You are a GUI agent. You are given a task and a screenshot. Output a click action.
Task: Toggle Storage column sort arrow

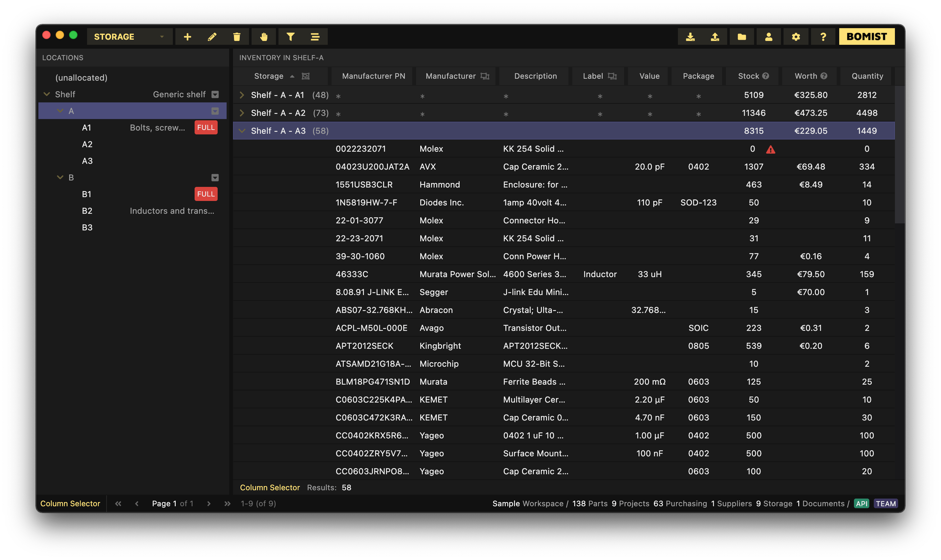292,76
